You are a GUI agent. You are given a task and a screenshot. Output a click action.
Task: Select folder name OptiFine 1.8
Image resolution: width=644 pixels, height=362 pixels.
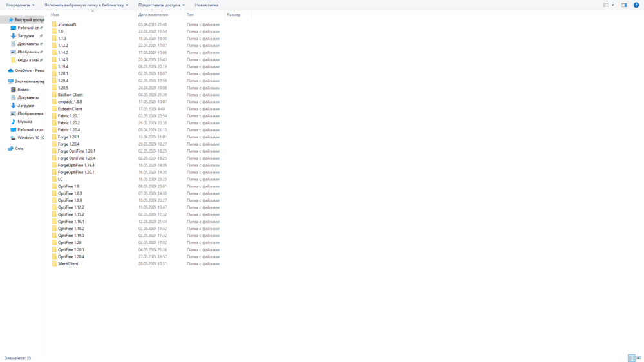click(69, 186)
